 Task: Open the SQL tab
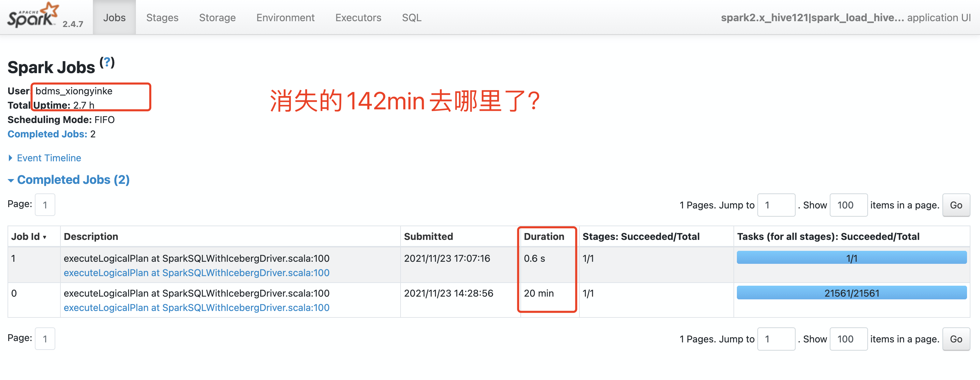[411, 17]
